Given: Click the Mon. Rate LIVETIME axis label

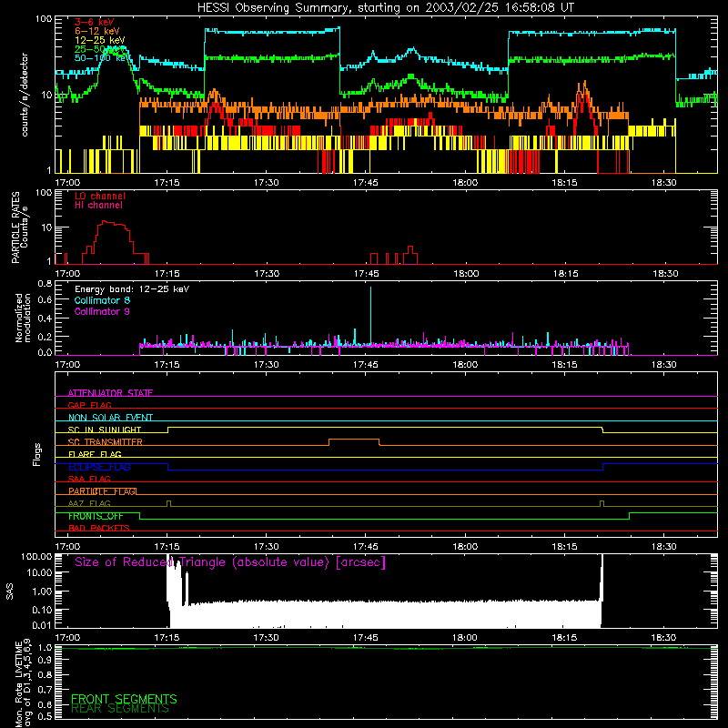Looking at the screenshot, I should (23, 683).
